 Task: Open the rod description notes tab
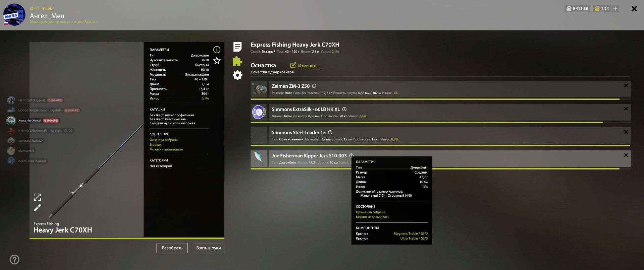coord(237,47)
